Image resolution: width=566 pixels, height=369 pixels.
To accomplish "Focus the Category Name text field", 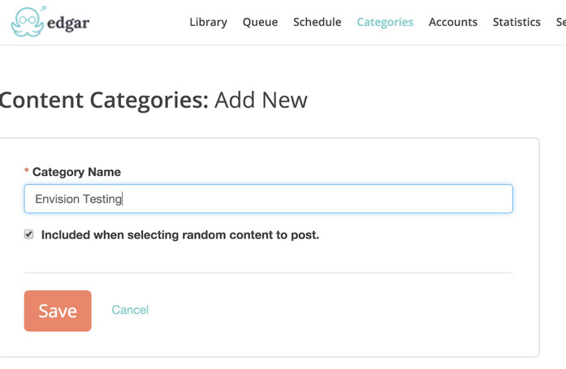I will (268, 199).
